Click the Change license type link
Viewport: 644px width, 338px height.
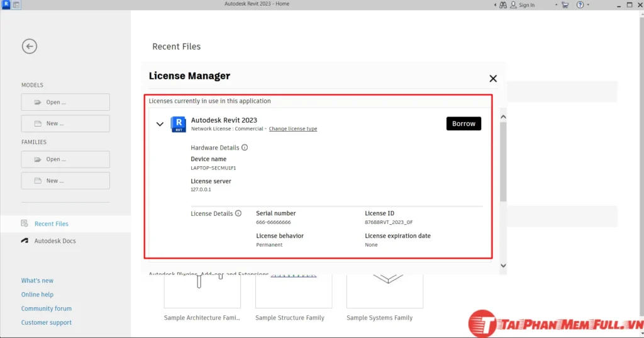[292, 129]
